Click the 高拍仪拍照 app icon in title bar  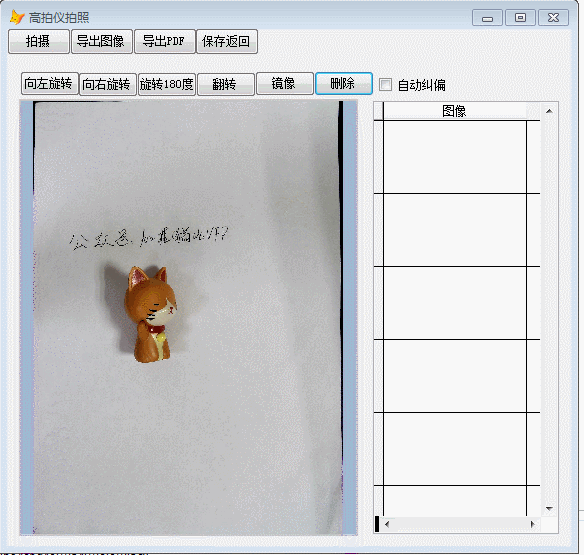click(17, 18)
